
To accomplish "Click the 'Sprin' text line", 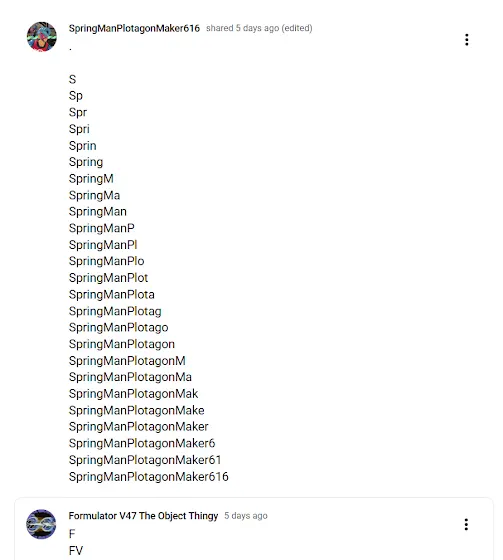I will 83,146.
